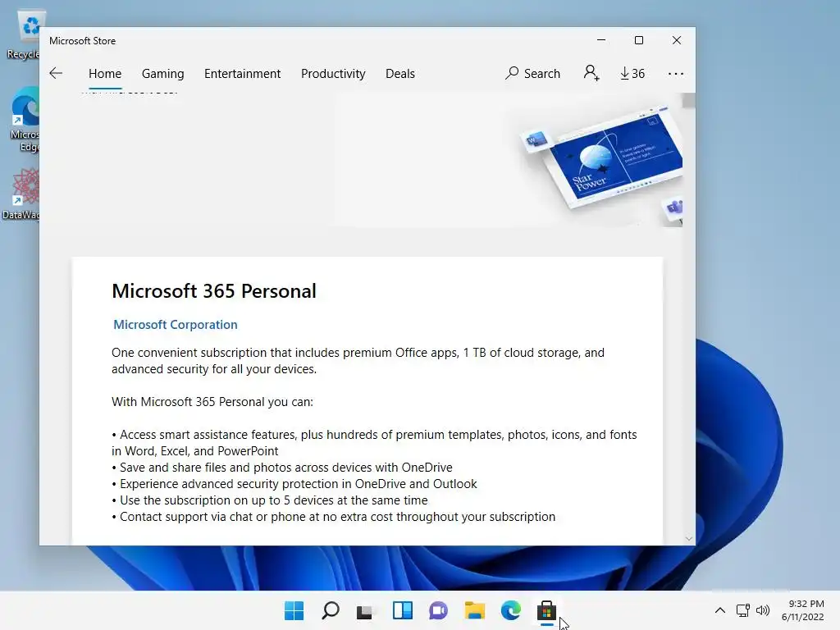Click the 'Contact support via chat or phone' line
The height and width of the screenshot is (630, 840).
click(x=334, y=517)
